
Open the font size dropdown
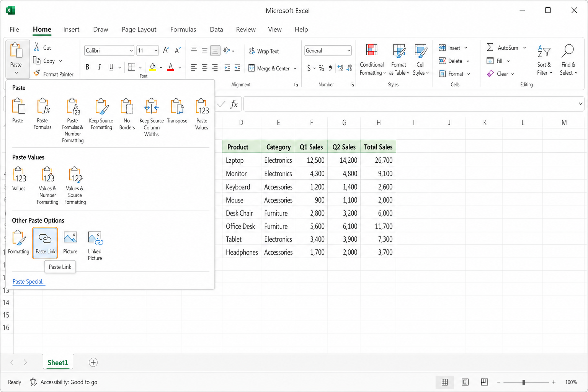156,51
